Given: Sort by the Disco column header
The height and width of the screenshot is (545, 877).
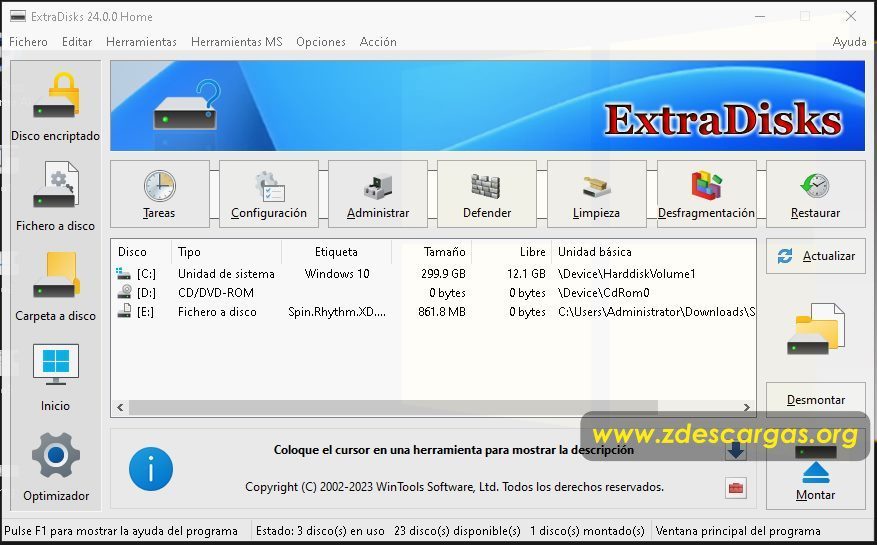Looking at the screenshot, I should click(x=142, y=252).
